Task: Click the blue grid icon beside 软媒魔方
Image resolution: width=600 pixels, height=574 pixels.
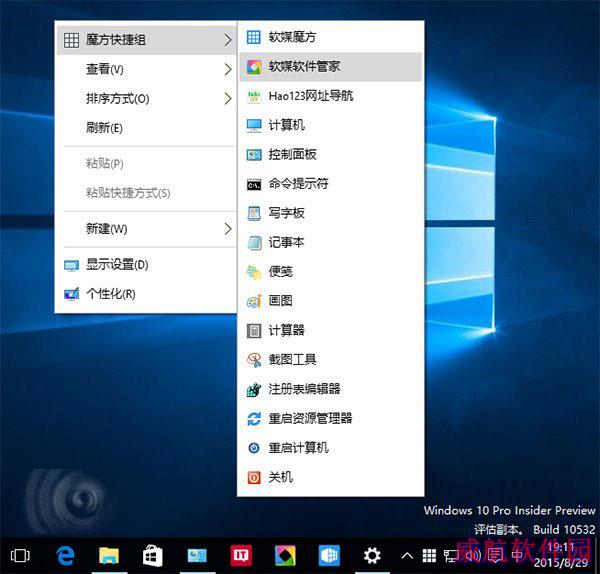Action: [254, 37]
